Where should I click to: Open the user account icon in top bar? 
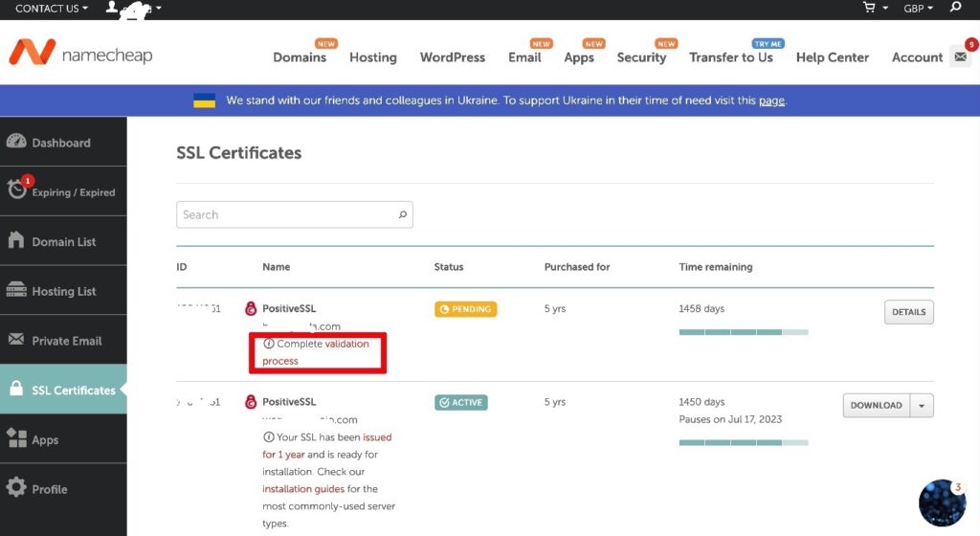112,7
